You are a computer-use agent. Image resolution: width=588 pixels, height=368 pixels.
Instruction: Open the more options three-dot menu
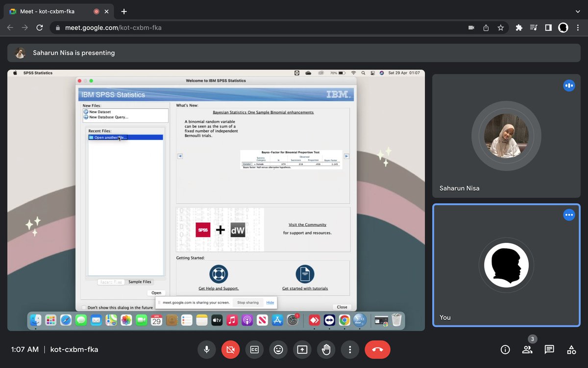pos(350,349)
